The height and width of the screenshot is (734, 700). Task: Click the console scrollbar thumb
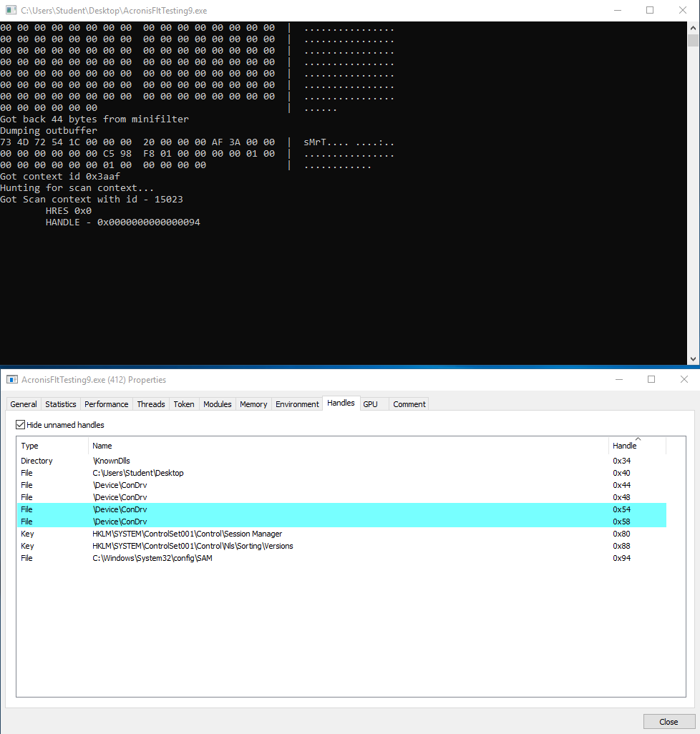point(693,40)
